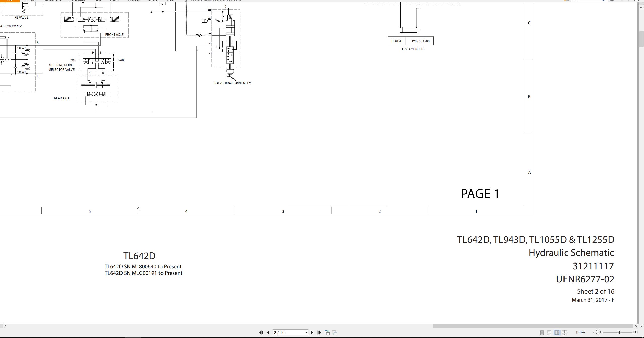This screenshot has width=644, height=338.
Task: Click the horizontal scrollbar right arrow
Action: pyautogui.click(x=636, y=326)
